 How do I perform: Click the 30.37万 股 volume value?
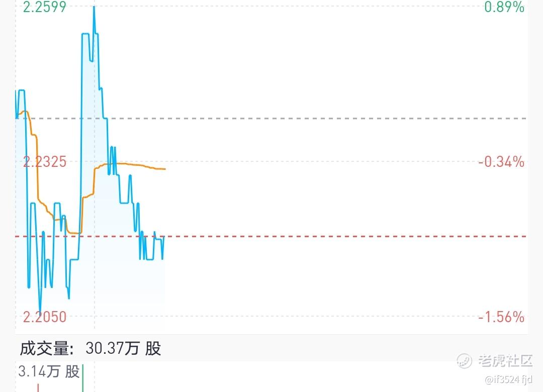coord(124,348)
